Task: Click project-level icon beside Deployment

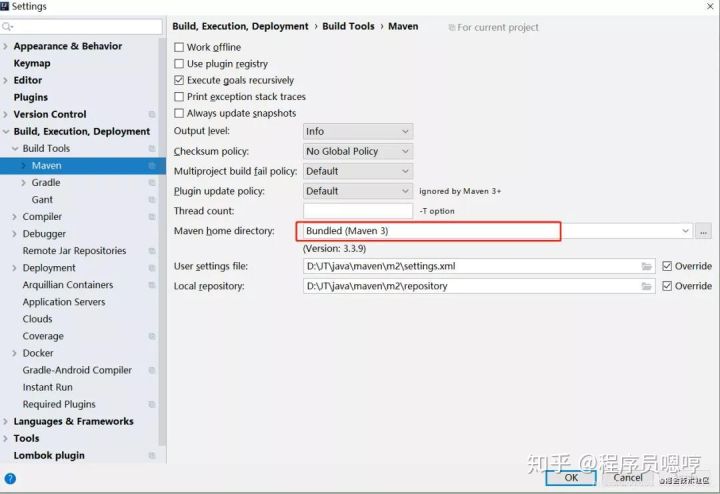Action: 152,268
